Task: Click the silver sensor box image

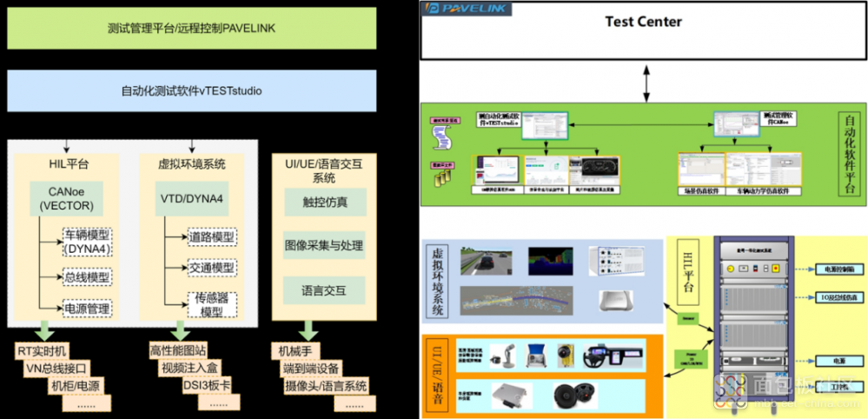Action: click(x=614, y=301)
